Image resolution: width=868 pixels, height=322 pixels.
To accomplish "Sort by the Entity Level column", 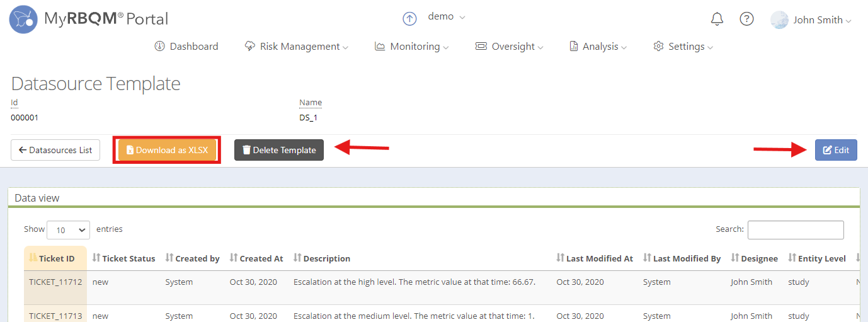I will click(817, 258).
